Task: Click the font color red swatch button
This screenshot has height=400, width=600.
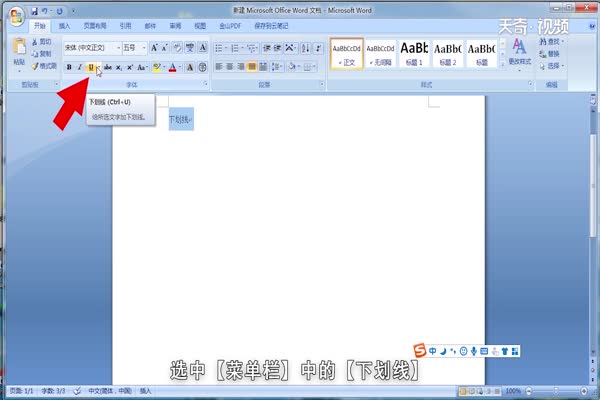Action: click(x=173, y=67)
